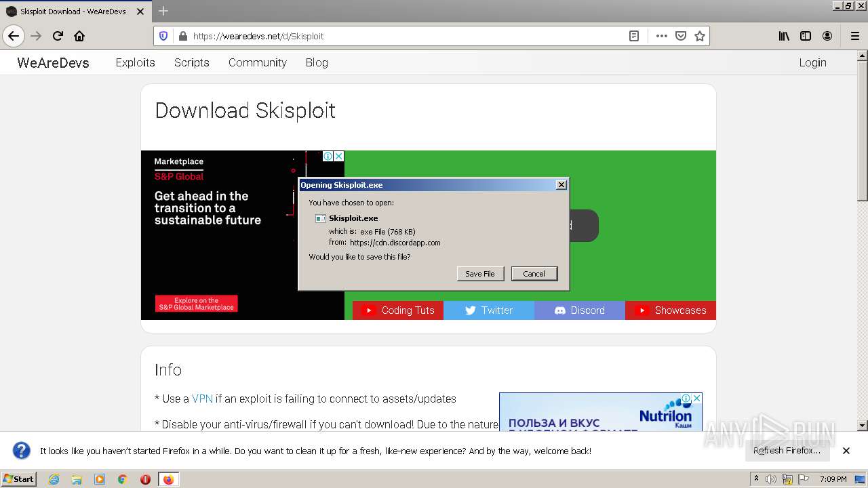Screen dimensions: 868x488
Task: Click the volume speaker tray icon
Action: (771, 479)
